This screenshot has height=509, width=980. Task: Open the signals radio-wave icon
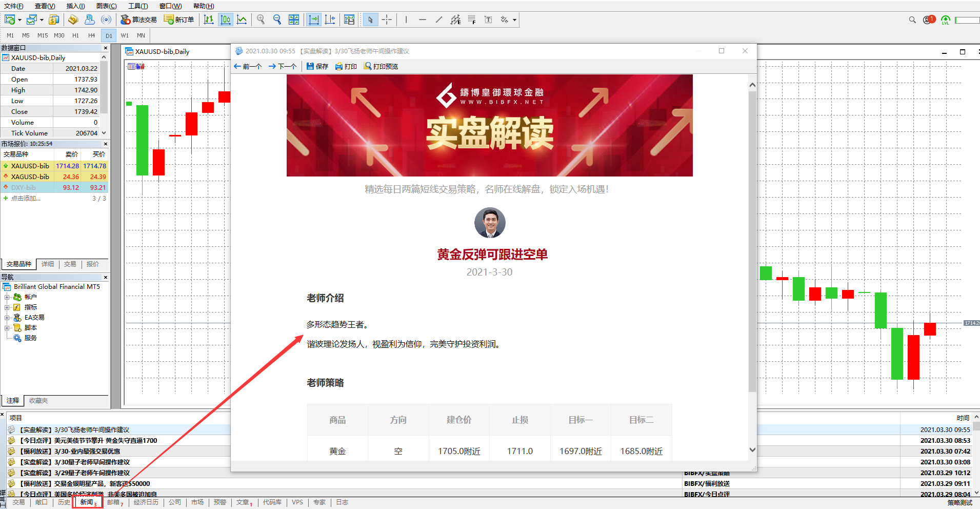tap(106, 19)
